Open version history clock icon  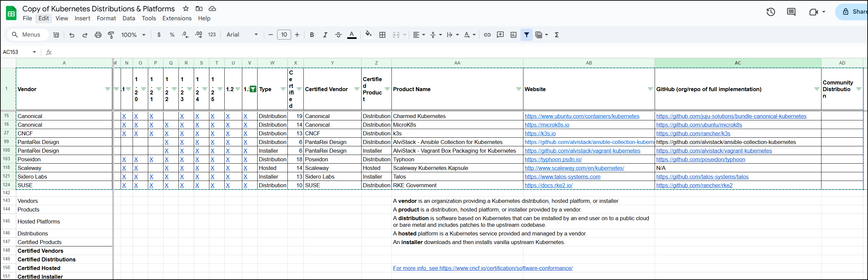771,12
